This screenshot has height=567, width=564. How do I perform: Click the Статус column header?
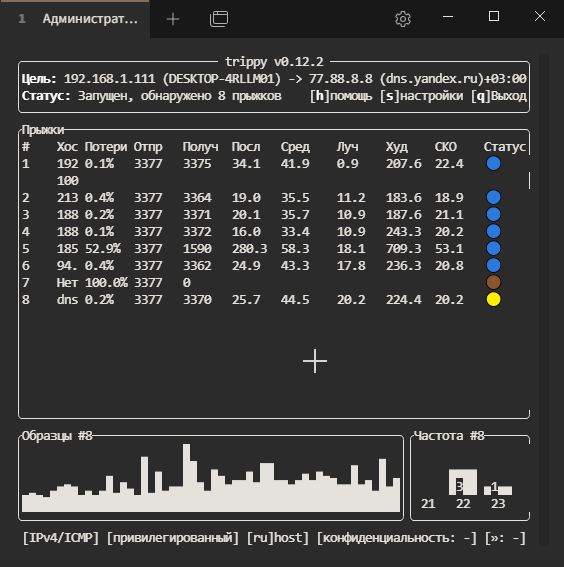(x=505, y=147)
